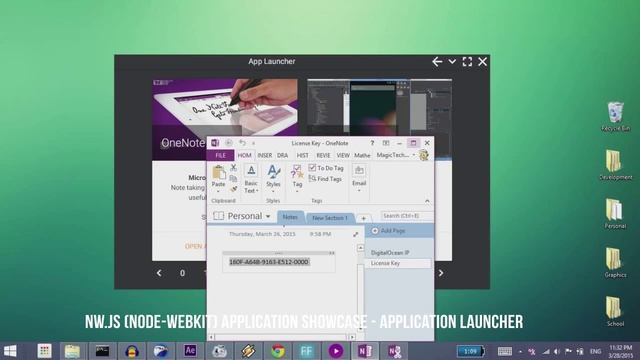Open the Graphics desktop folder
This screenshot has height=360, width=640.
(x=615, y=262)
